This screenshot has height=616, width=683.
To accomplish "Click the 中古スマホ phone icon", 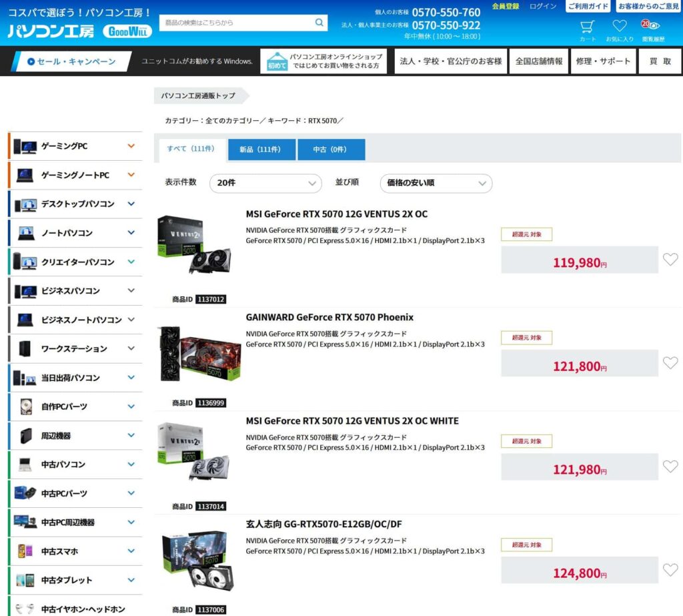I will (x=25, y=551).
